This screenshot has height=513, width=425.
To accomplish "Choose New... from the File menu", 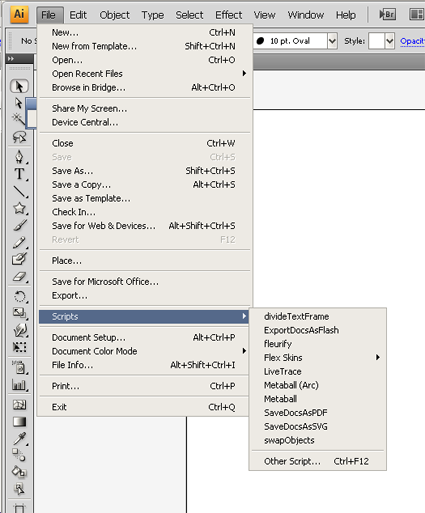I will (x=144, y=33).
